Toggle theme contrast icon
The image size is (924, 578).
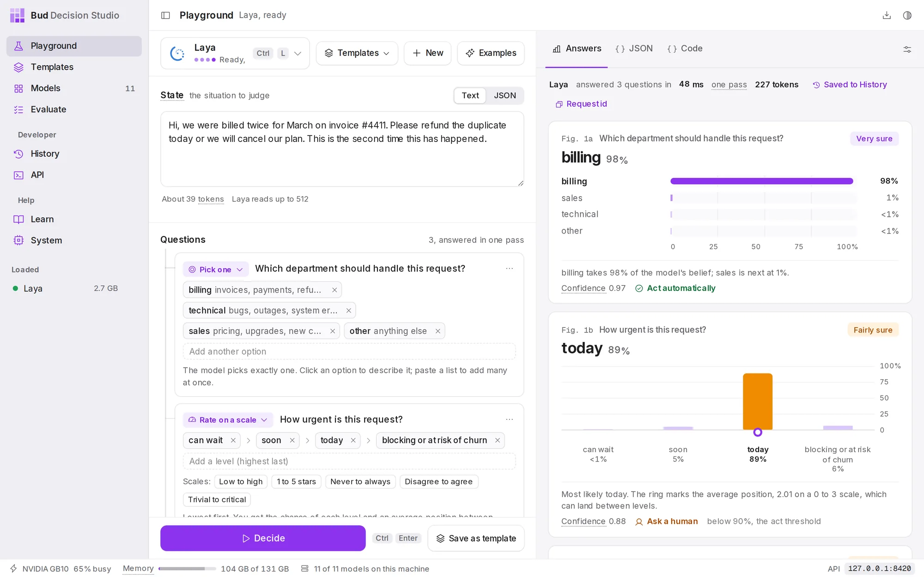pos(907,15)
